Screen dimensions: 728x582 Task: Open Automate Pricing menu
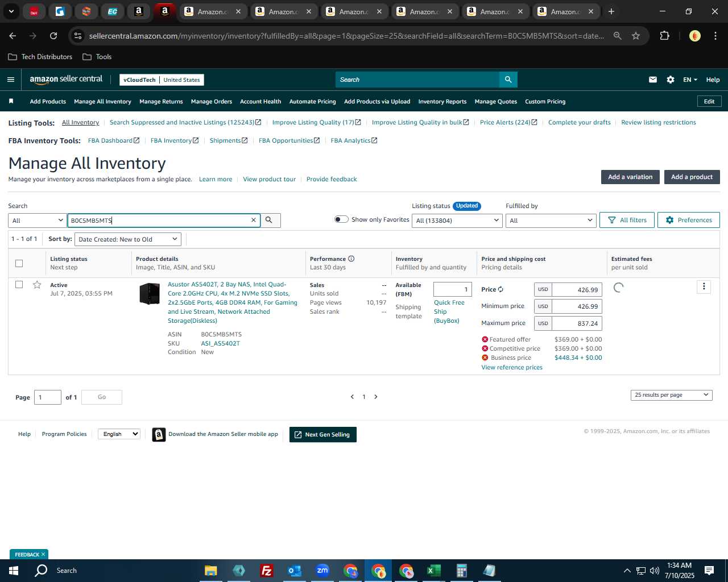coord(313,101)
